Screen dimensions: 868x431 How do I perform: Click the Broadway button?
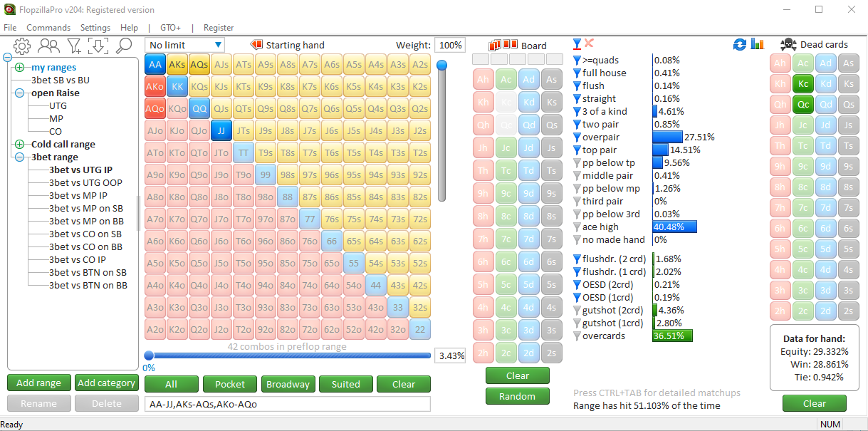(x=288, y=384)
